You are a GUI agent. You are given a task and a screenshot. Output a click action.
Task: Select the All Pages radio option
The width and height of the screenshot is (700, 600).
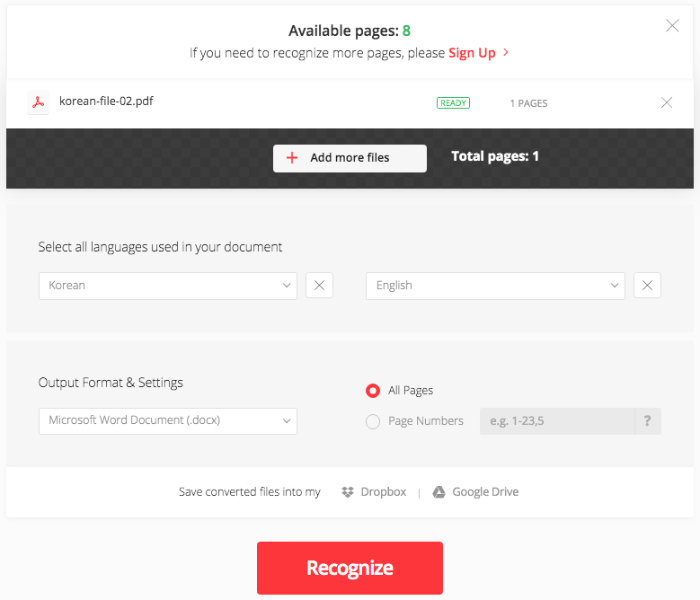pos(373,391)
